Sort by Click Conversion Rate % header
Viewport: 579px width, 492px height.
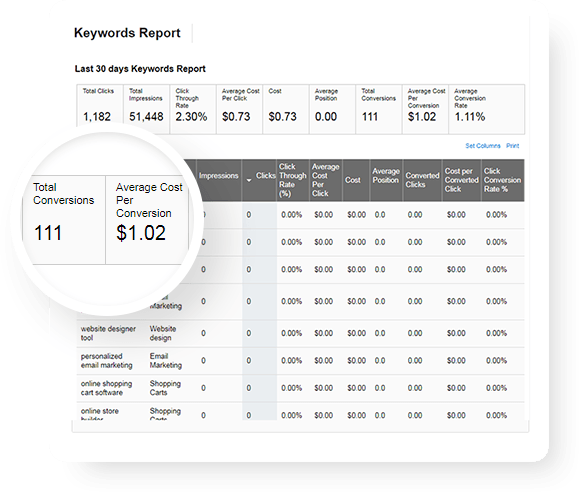coord(502,180)
